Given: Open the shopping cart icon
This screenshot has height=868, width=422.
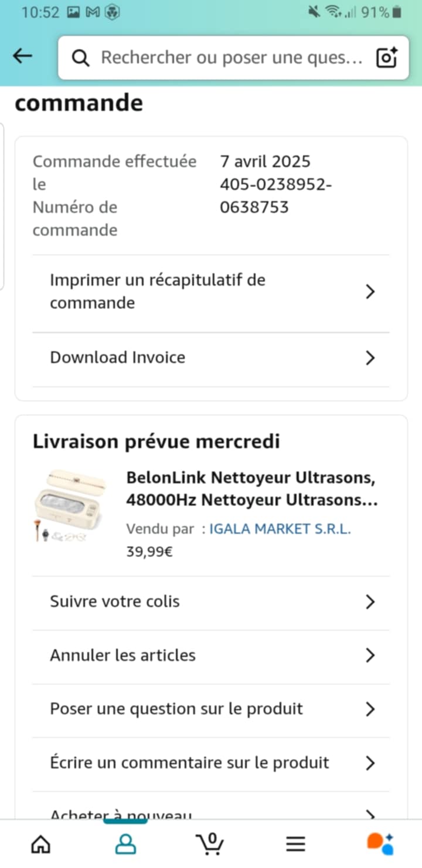Looking at the screenshot, I should tap(209, 844).
